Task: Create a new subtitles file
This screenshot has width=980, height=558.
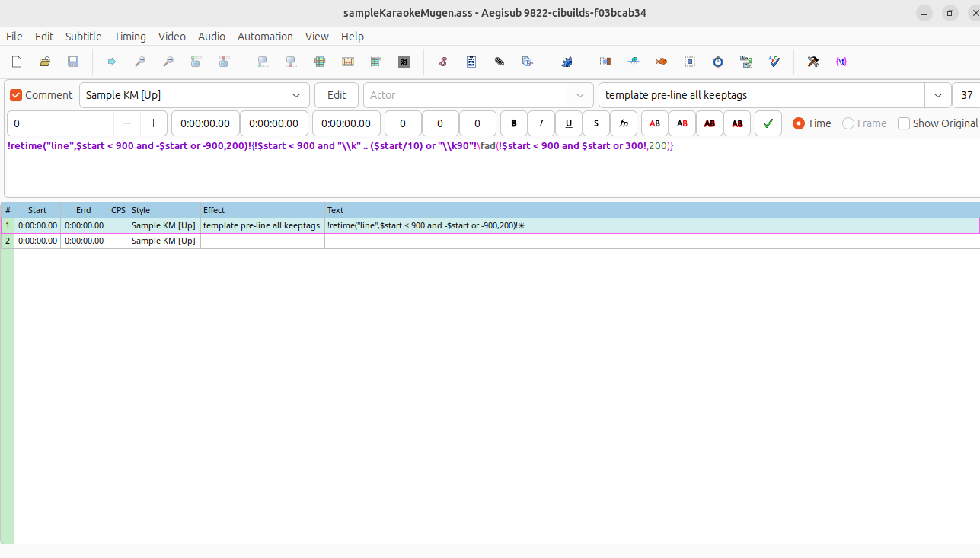Action: tap(17, 62)
